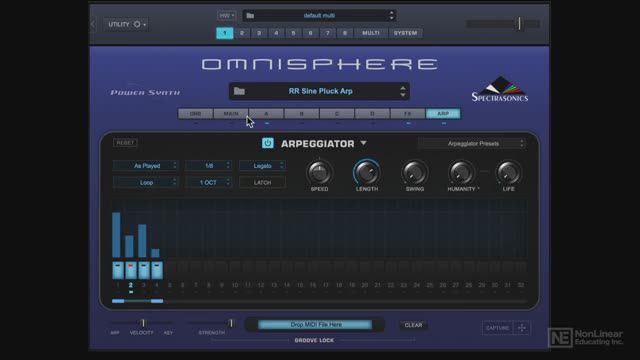Viewport: 640px width, 360px height.
Task: Click the Spectrasonics logo
Action: click(500, 89)
